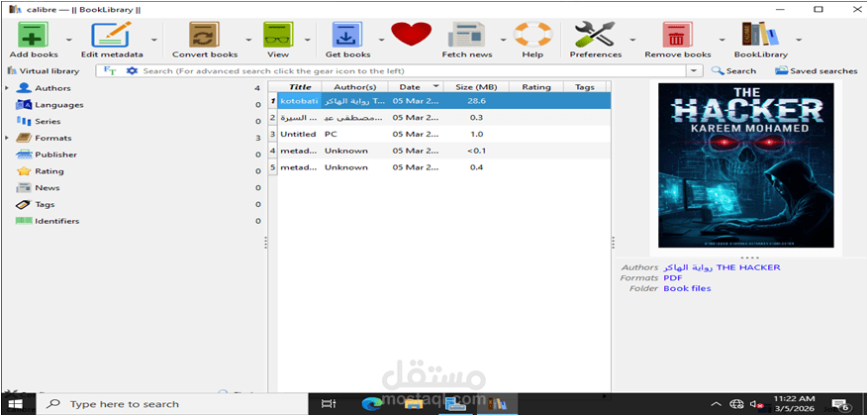The height and width of the screenshot is (416, 868).
Task: Click the Add books icon
Action: tap(34, 35)
